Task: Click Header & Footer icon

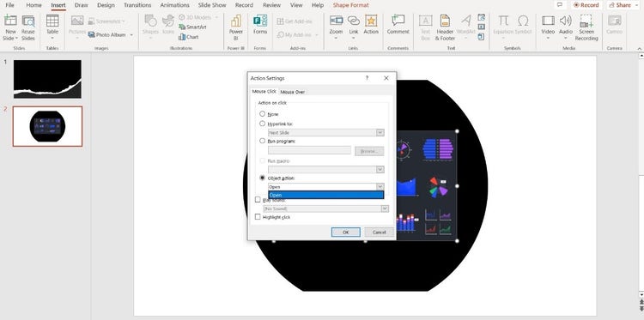Action: tap(445, 21)
